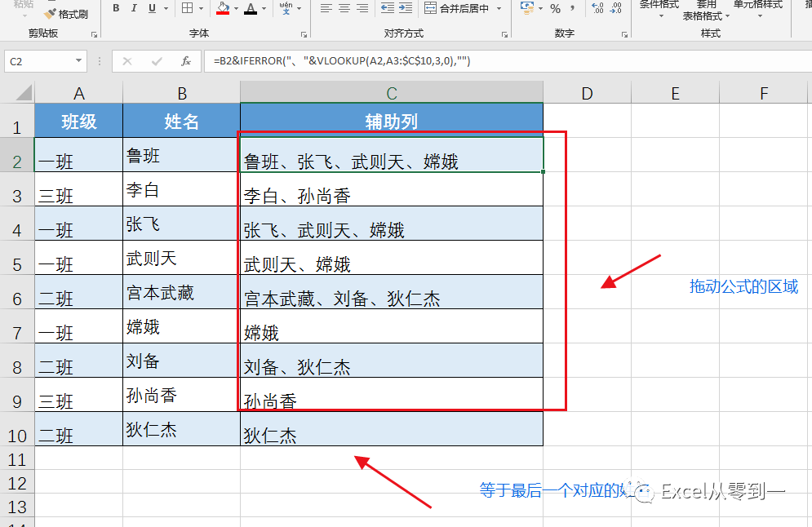
Task: Select row 6 header
Action: 17,292
